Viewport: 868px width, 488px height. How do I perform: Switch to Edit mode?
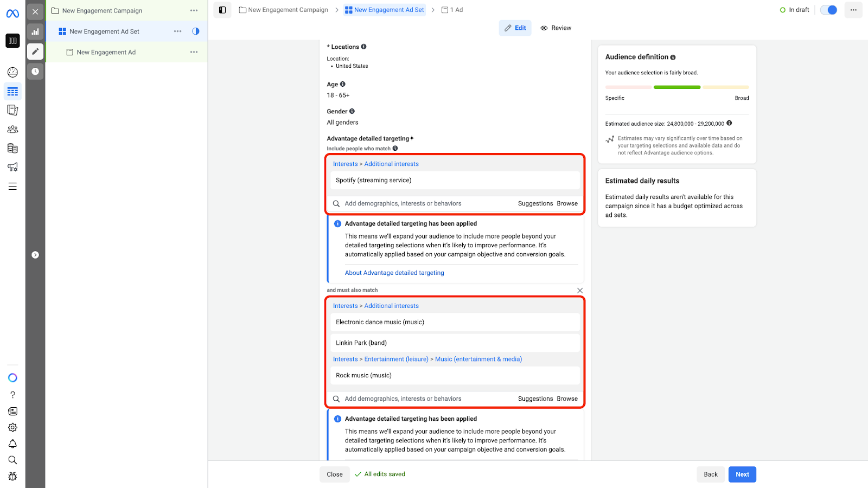[515, 28]
